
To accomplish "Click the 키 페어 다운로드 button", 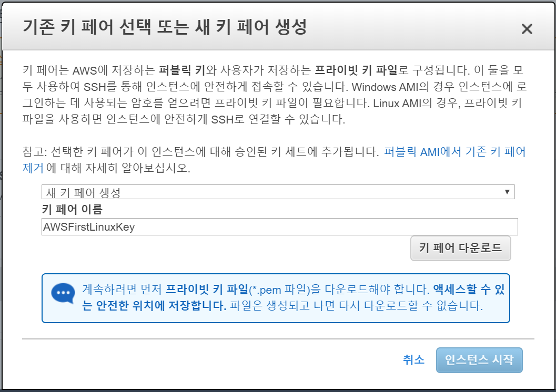I will click(x=461, y=248).
